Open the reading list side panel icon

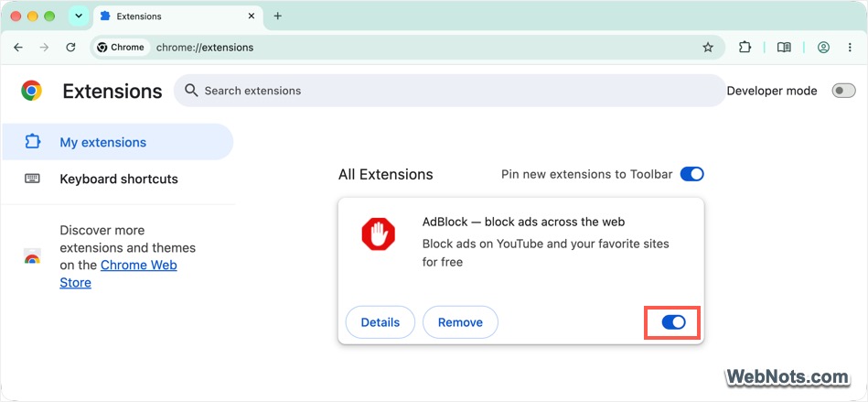784,48
